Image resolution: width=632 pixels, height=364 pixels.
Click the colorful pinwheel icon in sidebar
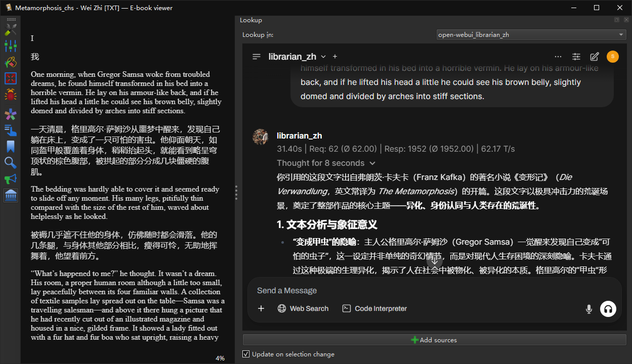(x=11, y=114)
